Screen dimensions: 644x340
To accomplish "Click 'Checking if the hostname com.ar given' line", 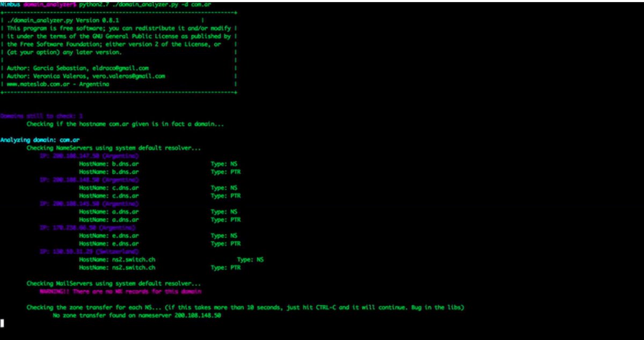I will click(125, 124).
